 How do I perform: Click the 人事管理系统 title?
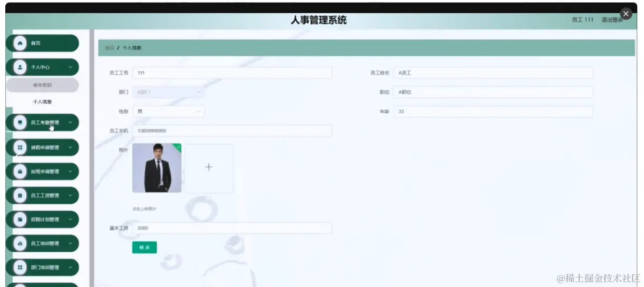point(319,21)
